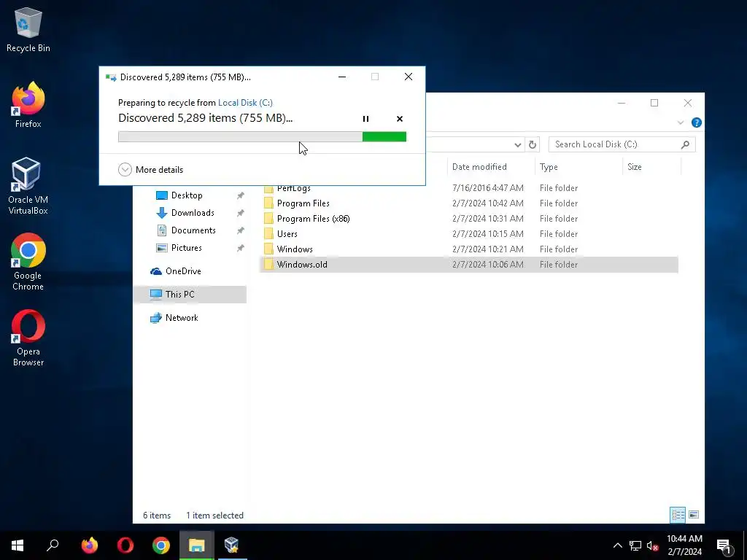Launch Google Chrome desktop shortcut
747x560 pixels.
pyautogui.click(x=28, y=262)
